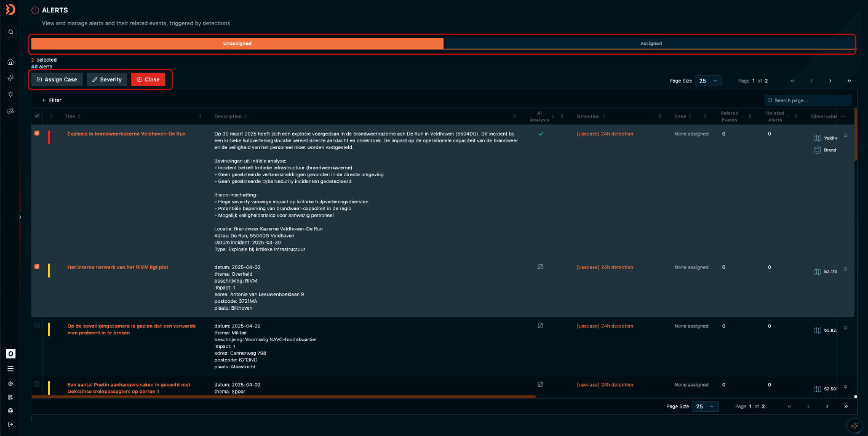Expand the left sidebar with chevron

[x=20, y=217]
